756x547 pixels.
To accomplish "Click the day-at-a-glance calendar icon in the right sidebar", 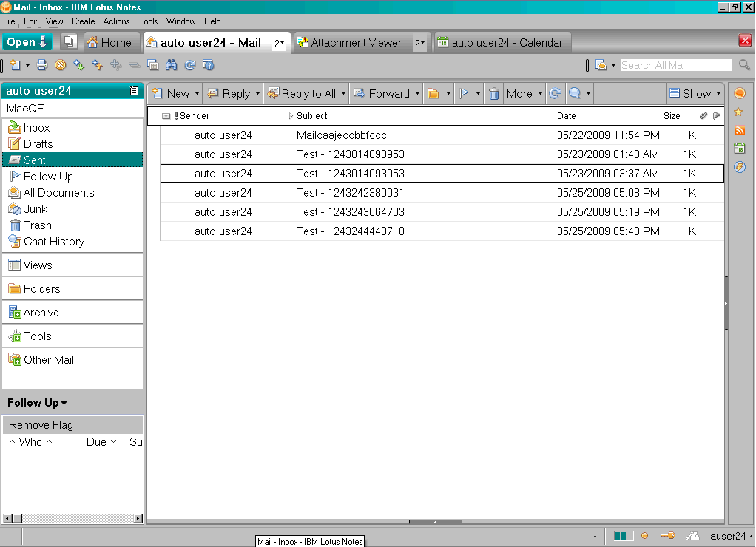I will coord(739,149).
